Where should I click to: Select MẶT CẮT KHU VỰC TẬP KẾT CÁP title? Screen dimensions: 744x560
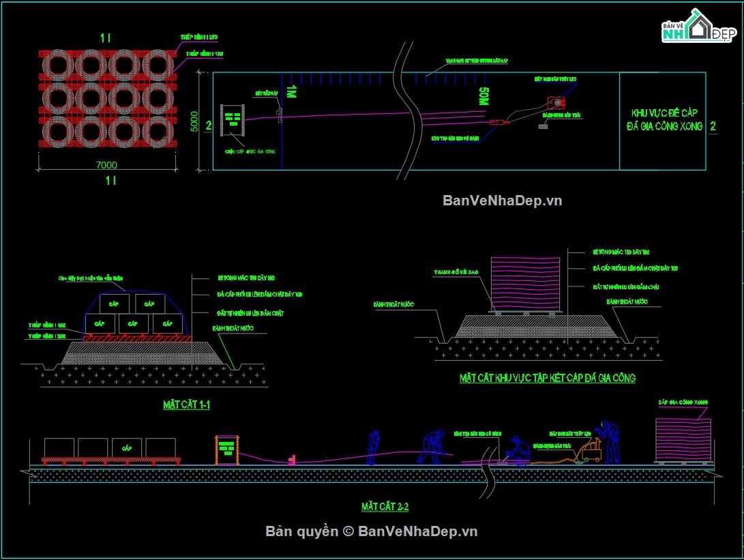(548, 379)
